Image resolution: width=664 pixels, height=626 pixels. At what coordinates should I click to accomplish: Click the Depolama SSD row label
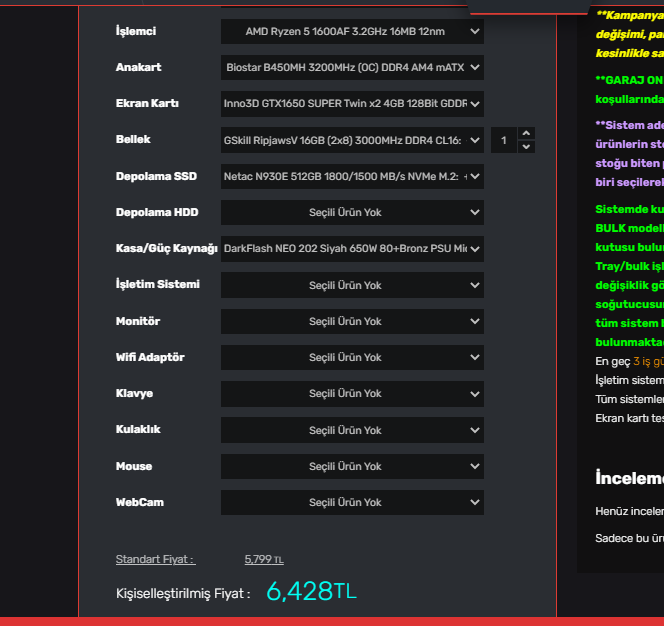(x=156, y=176)
